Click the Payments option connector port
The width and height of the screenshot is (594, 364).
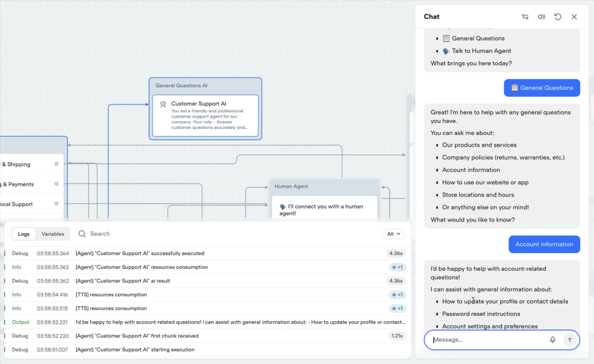[x=56, y=183]
